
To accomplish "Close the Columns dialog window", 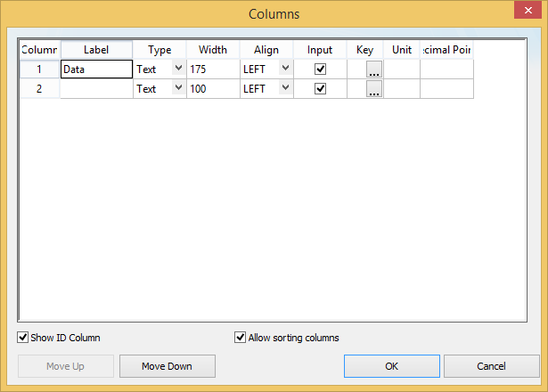I will (528, 10).
